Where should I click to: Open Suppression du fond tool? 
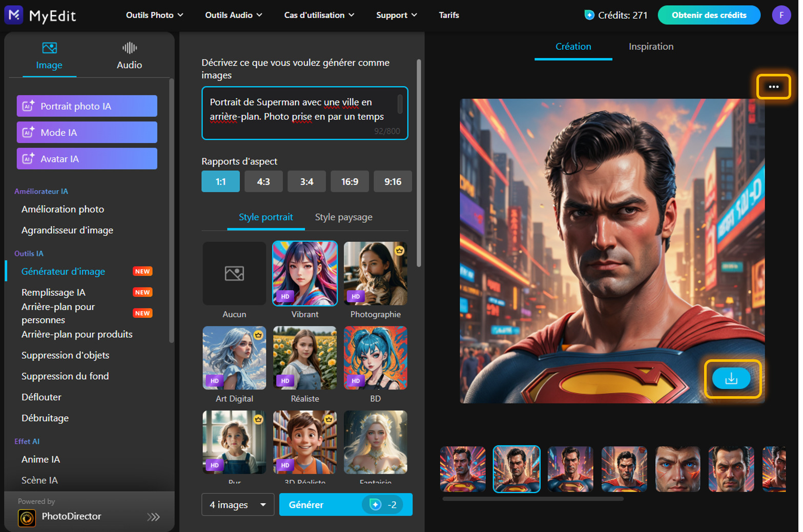[x=65, y=376]
